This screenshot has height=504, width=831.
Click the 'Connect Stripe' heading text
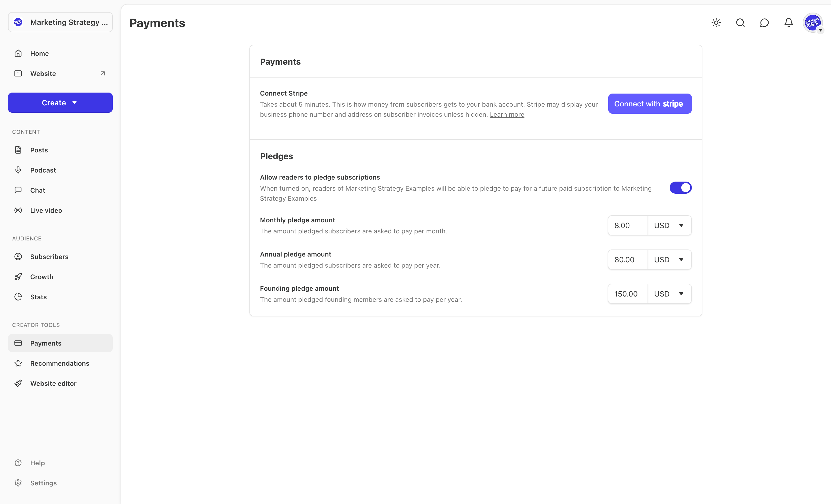pos(284,93)
